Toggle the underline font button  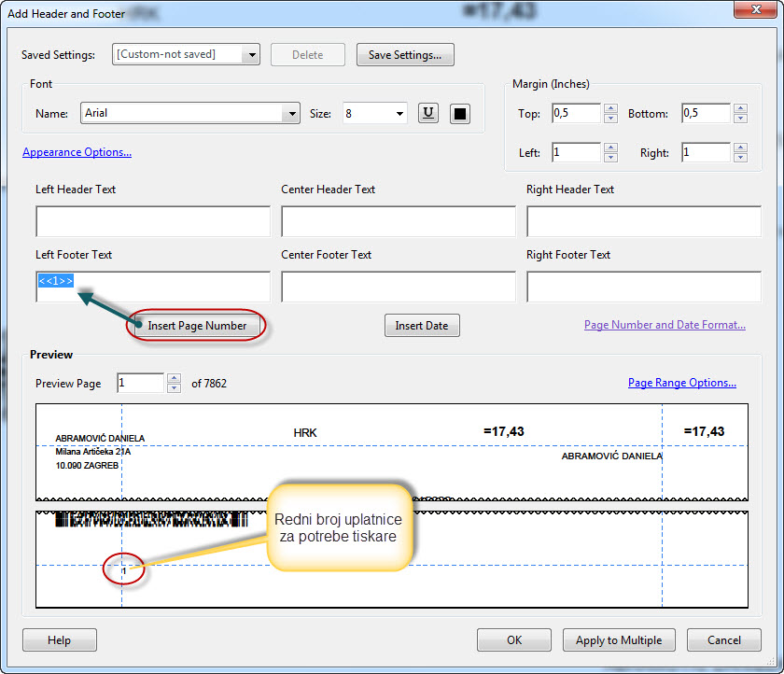[x=427, y=114]
